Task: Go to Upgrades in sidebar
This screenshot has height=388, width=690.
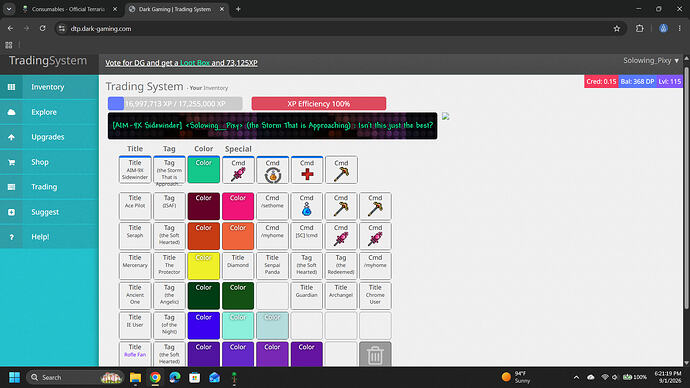Action: [x=49, y=137]
